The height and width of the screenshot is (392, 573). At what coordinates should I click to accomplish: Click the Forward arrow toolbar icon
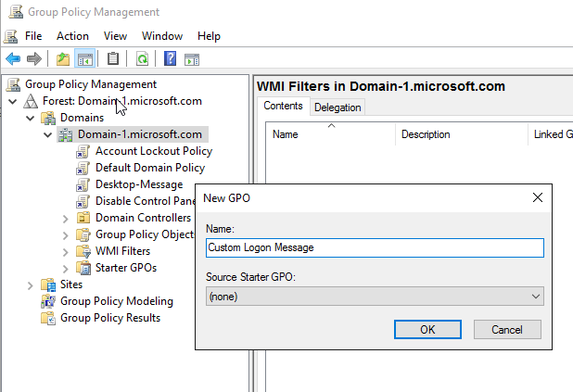click(34, 58)
